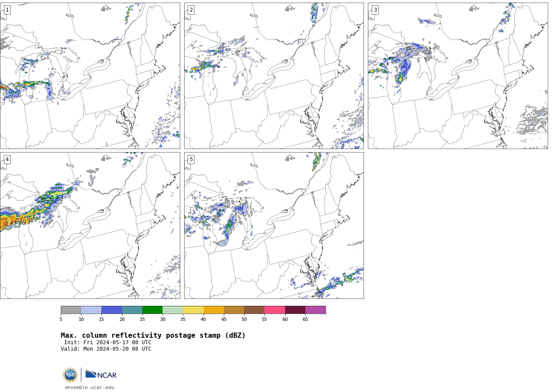This screenshot has height=392, width=552.
Task: Open ensemble member 2 reflectivity map
Action: coord(274,76)
